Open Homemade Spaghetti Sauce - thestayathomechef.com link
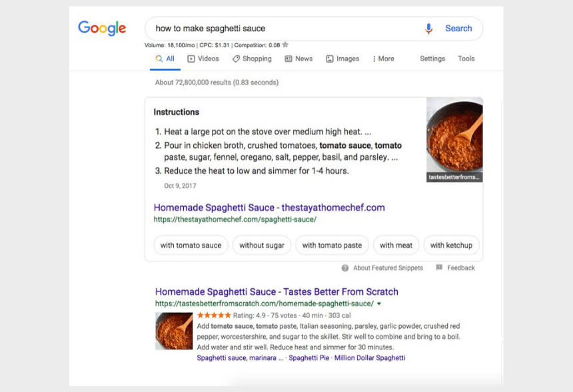Image resolution: width=573 pixels, height=392 pixels. click(x=269, y=208)
